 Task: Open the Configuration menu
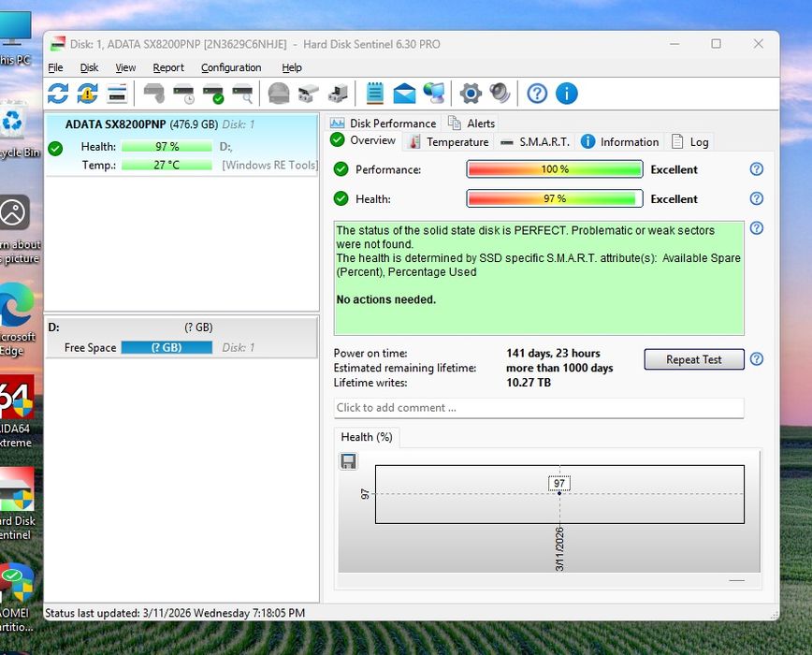tap(231, 67)
